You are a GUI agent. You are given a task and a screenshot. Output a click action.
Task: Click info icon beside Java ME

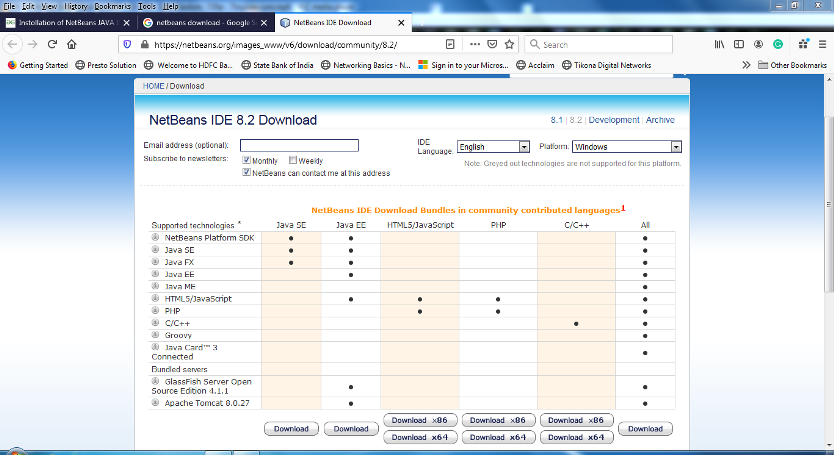(155, 286)
